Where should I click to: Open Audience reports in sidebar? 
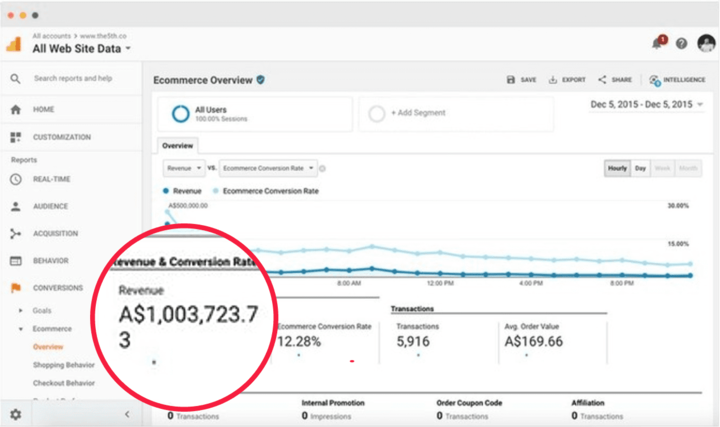coord(50,207)
